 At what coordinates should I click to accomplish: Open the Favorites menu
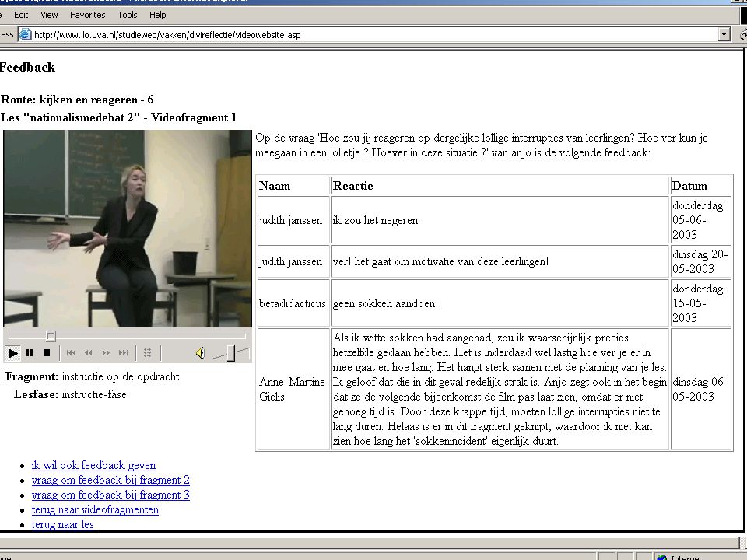pos(88,15)
